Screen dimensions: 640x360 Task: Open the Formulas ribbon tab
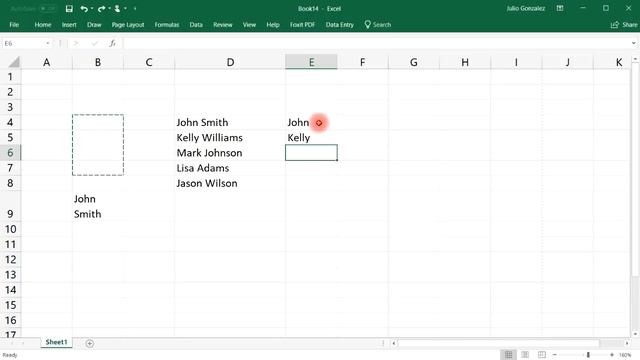167,24
